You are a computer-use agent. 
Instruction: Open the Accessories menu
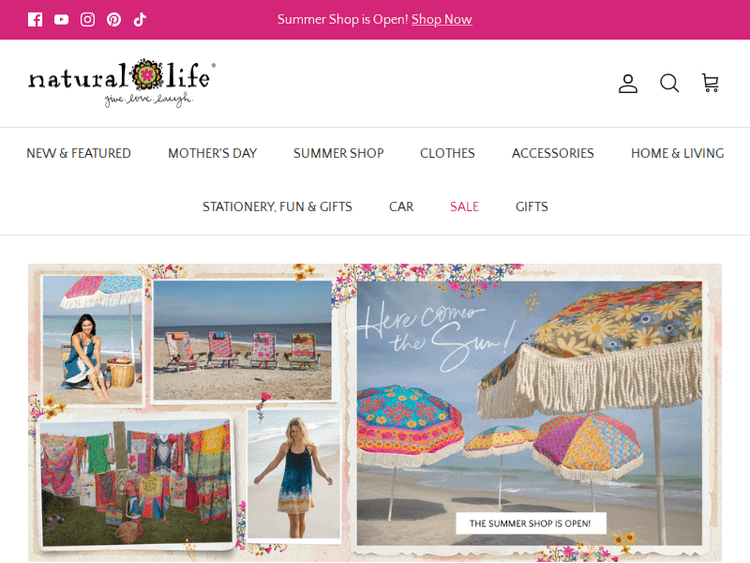[553, 154]
